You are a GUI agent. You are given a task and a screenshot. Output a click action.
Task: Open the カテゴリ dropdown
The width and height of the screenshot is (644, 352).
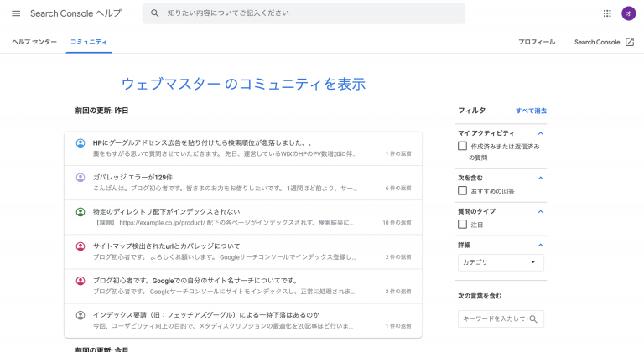pyautogui.click(x=501, y=262)
